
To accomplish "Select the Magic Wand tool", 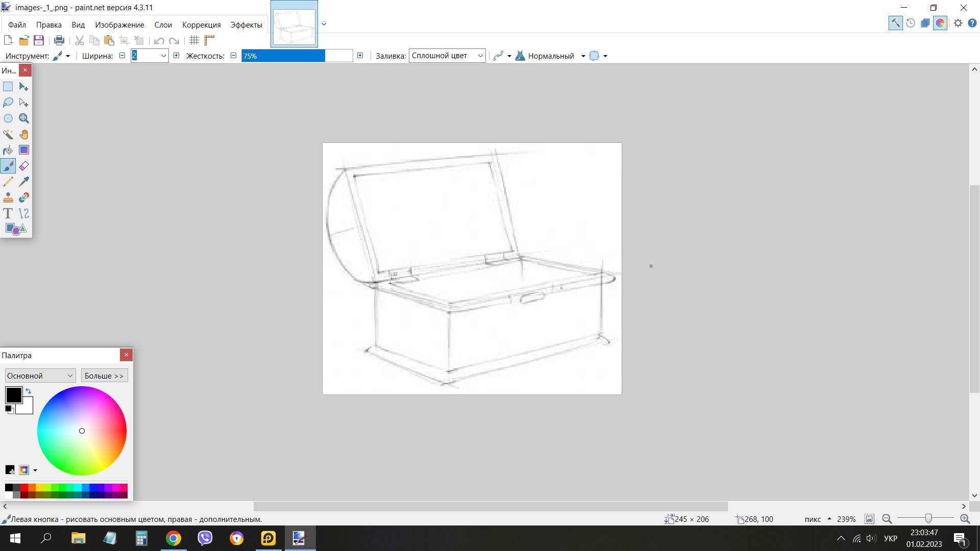I will [8, 134].
